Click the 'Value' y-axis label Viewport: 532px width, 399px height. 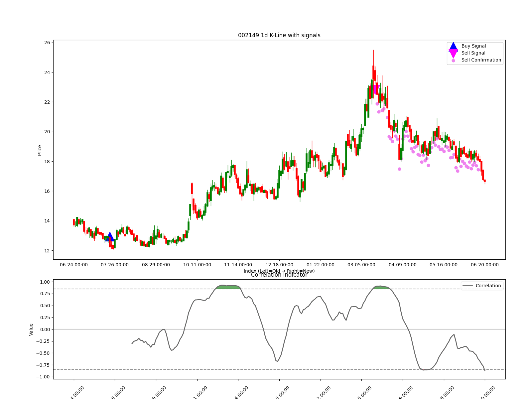tap(31, 330)
